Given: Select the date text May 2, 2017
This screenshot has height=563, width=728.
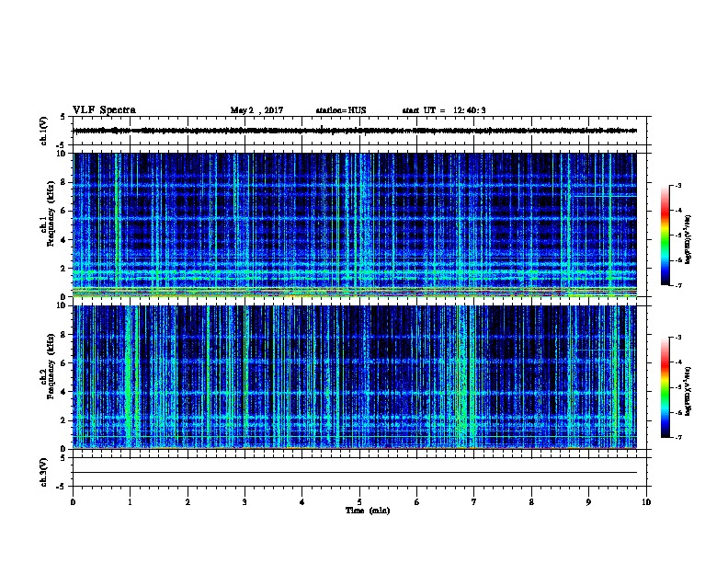Looking at the screenshot, I should 256,110.
